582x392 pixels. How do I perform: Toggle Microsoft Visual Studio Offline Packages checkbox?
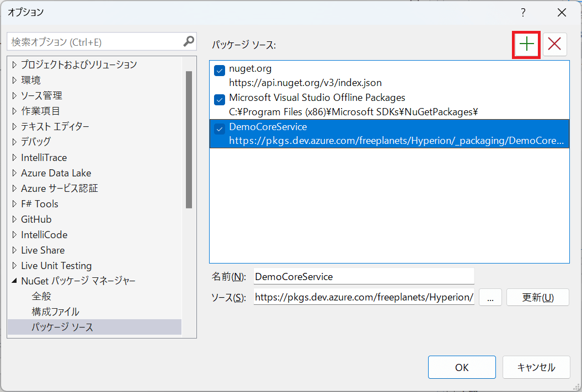(x=220, y=99)
